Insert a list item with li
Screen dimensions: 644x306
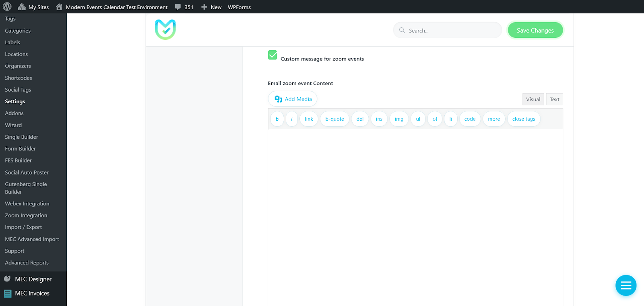click(451, 119)
